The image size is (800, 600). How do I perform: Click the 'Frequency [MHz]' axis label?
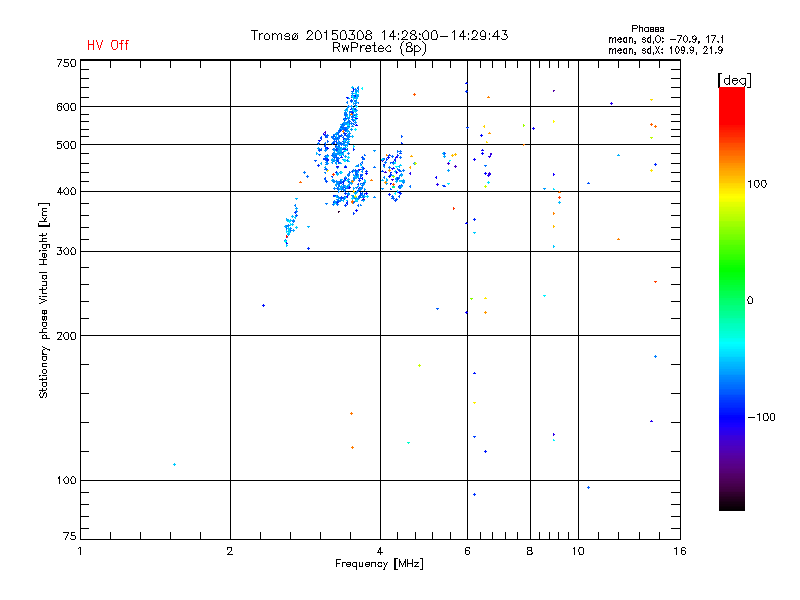pos(379,564)
